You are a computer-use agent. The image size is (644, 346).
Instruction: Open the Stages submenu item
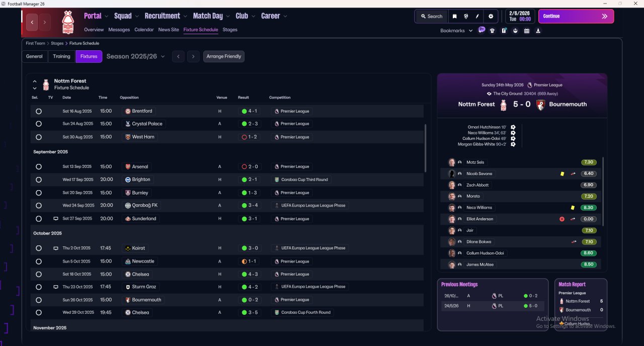click(230, 30)
